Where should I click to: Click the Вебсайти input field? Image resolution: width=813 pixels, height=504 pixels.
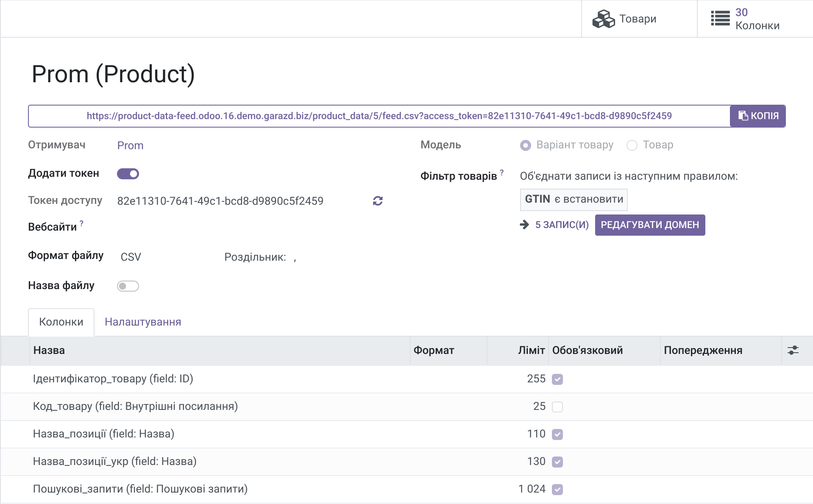250,227
